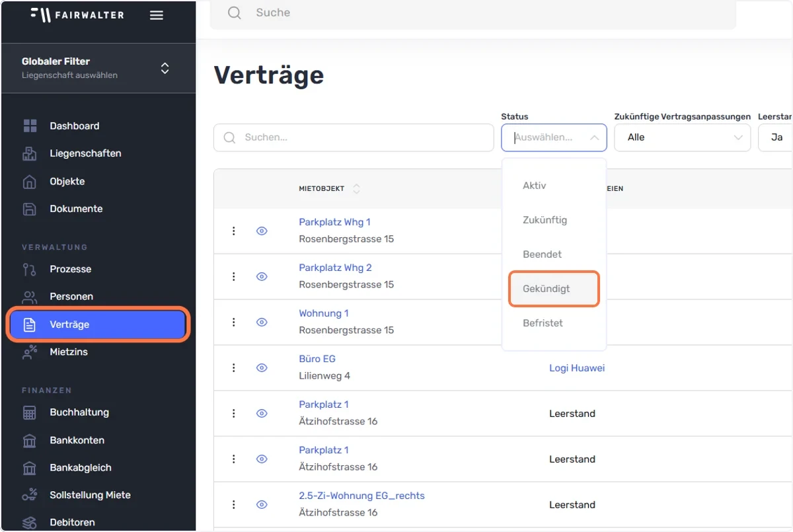Click the Personen sidebar icon
793x532 pixels.
pos(30,297)
